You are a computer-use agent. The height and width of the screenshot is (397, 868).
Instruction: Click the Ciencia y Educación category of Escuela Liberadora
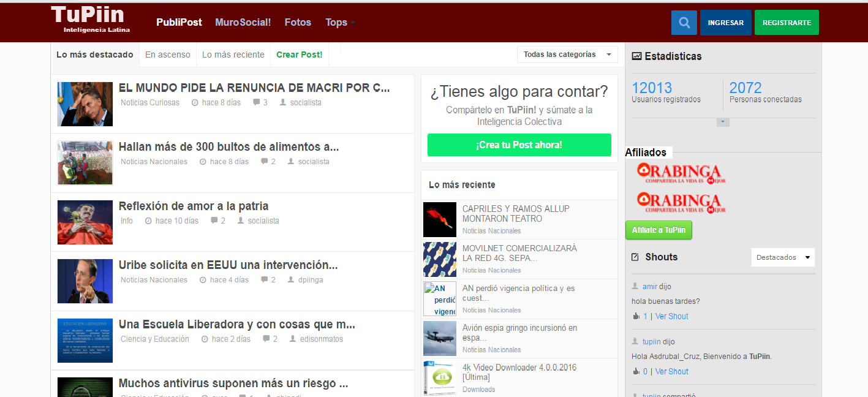click(155, 339)
